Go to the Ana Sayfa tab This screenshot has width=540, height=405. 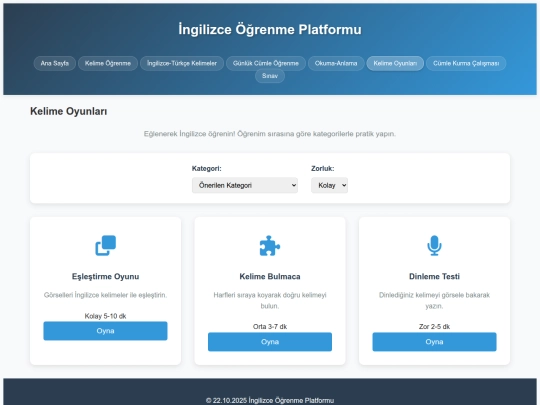(55, 63)
